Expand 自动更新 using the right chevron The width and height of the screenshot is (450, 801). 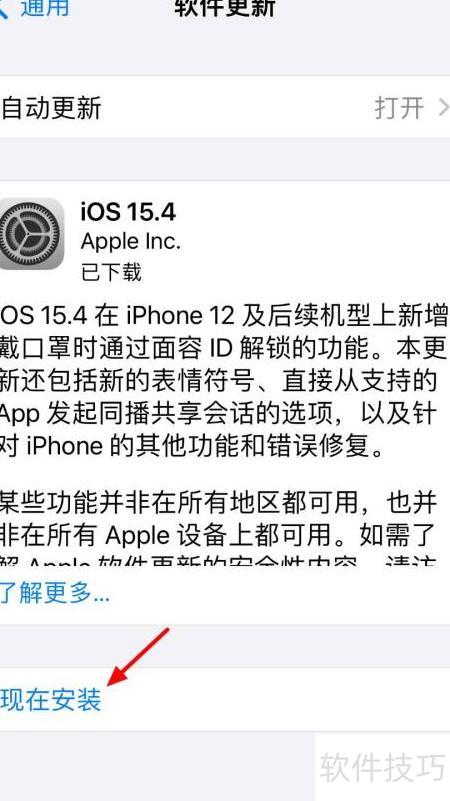(444, 108)
